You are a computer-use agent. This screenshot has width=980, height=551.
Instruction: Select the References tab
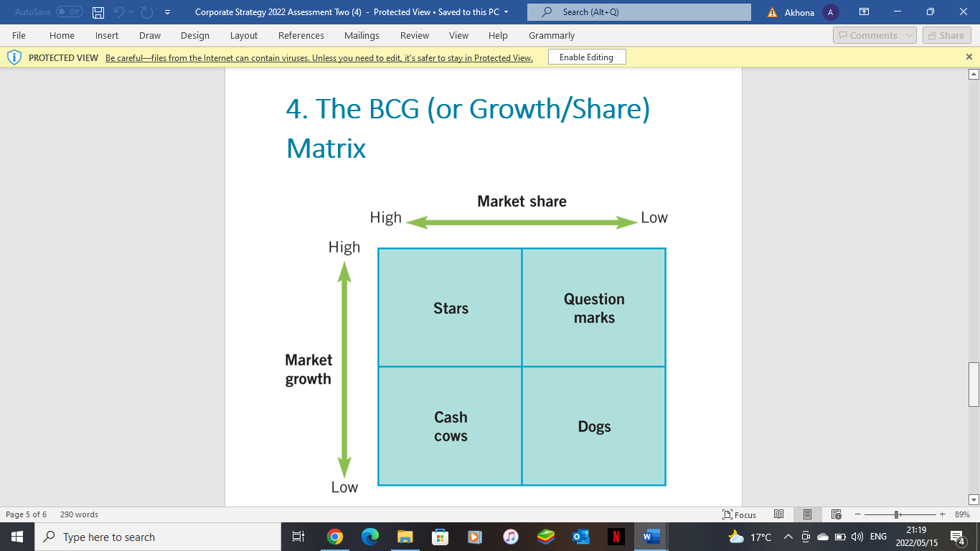pos(301,35)
